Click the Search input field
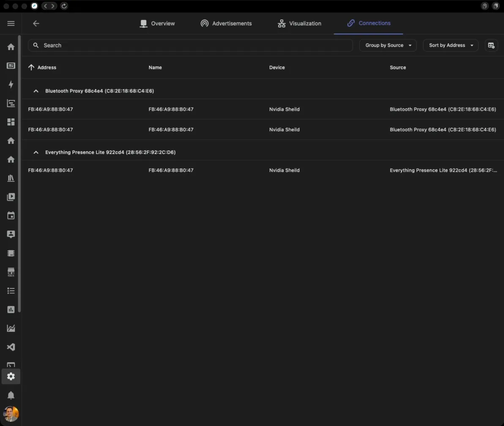Image resolution: width=504 pixels, height=426 pixels. pyautogui.click(x=190, y=45)
